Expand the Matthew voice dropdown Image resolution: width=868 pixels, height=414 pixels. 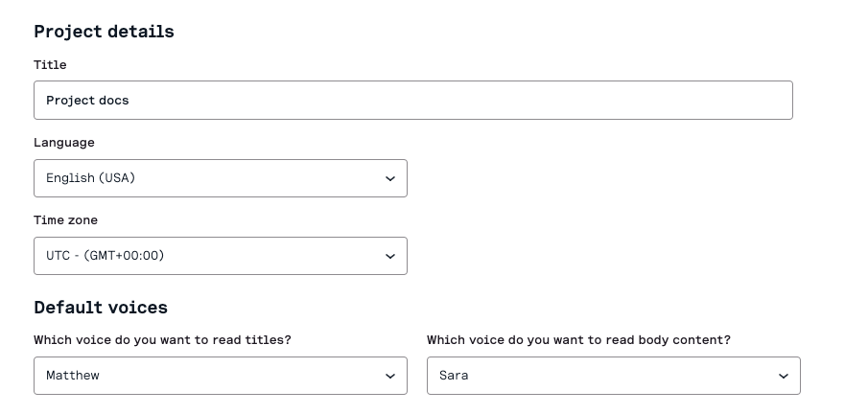[x=220, y=376]
